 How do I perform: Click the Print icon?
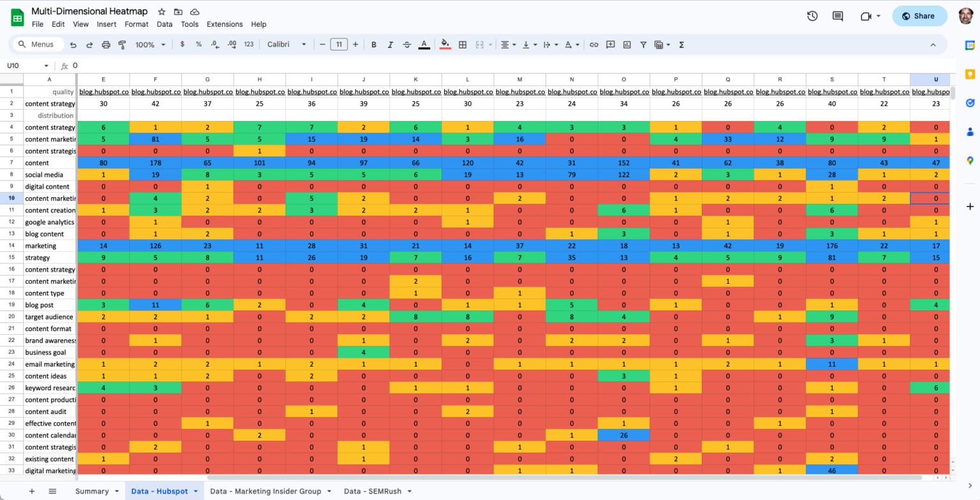(105, 45)
